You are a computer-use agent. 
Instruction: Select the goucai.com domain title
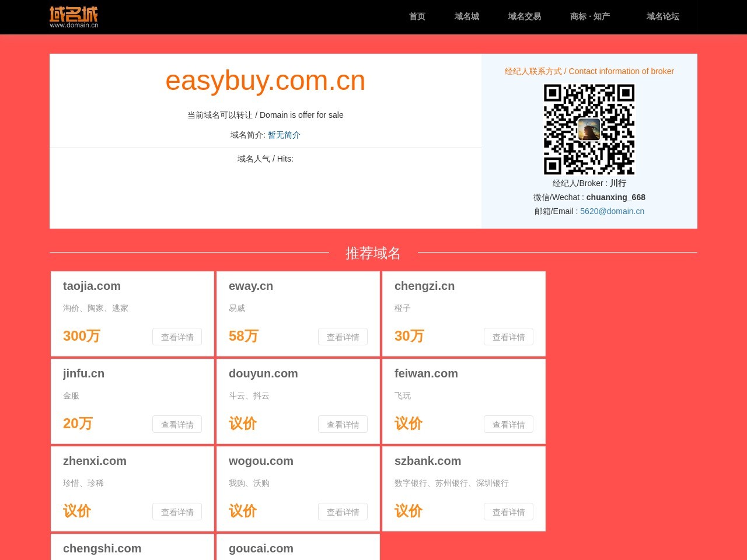click(x=261, y=548)
